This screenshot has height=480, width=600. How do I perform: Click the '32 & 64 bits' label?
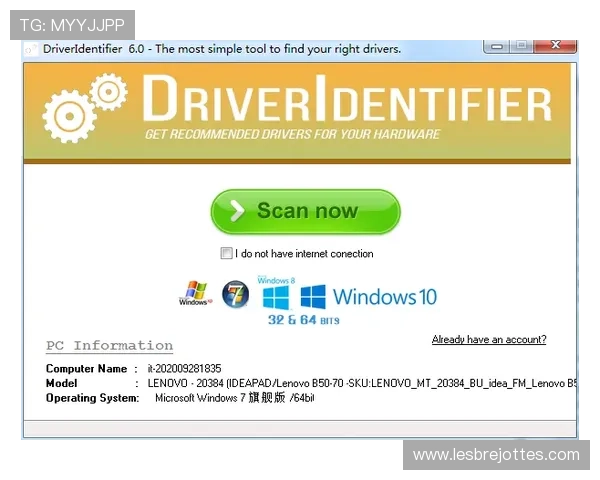coord(303,320)
